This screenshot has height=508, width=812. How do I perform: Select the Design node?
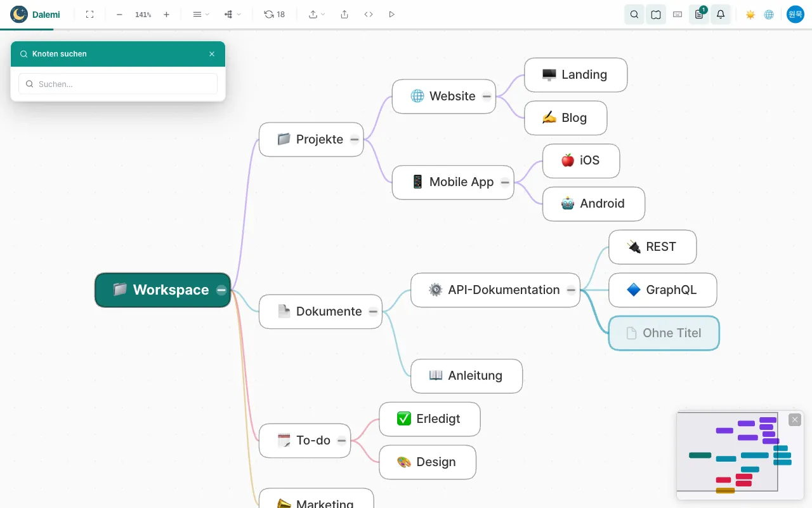click(427, 462)
